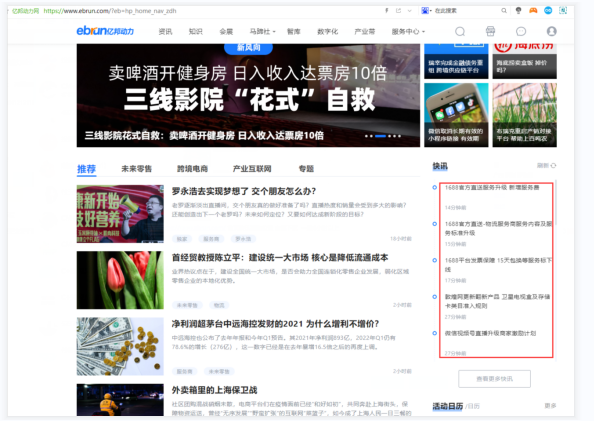Expand the address bar history dropdown arrow
Image resolution: width=594 pixels, height=421 pixels.
click(410, 11)
